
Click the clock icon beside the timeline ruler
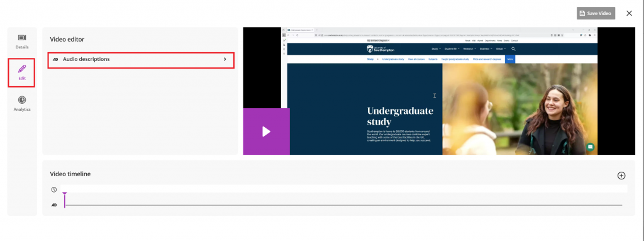54,189
